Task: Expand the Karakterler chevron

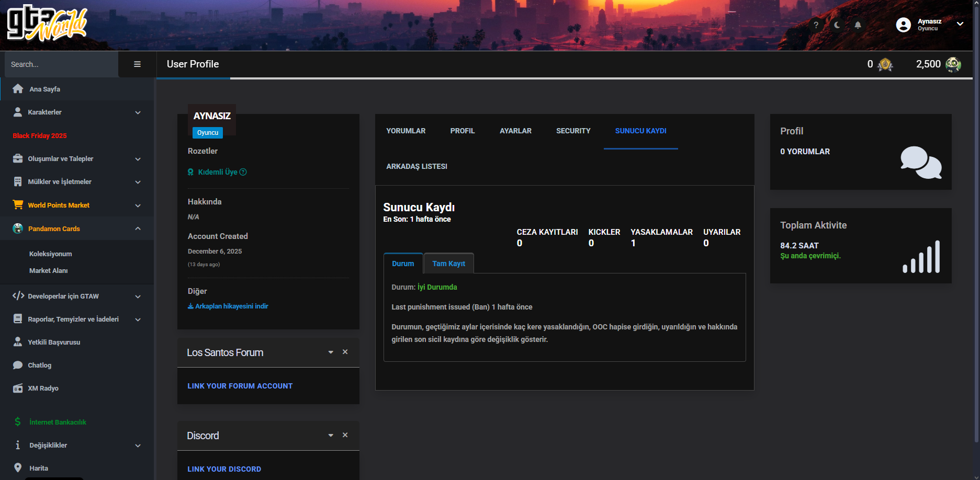Action: point(138,112)
